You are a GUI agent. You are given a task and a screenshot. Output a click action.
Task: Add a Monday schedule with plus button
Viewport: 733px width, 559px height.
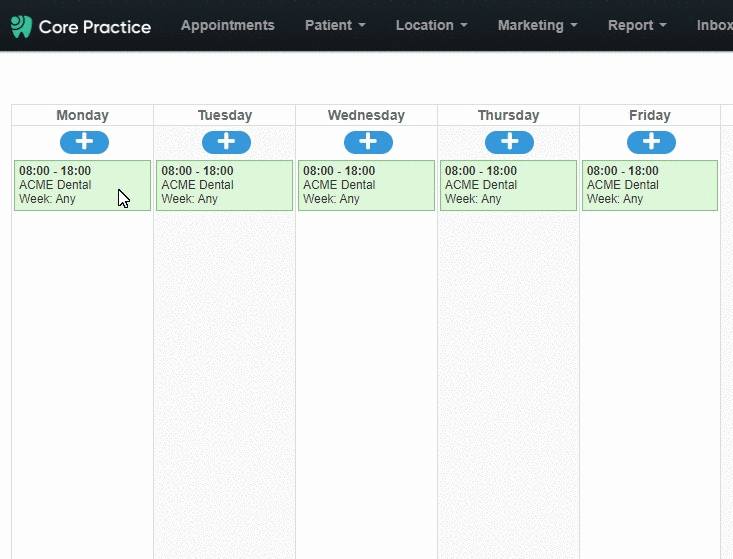(84, 142)
